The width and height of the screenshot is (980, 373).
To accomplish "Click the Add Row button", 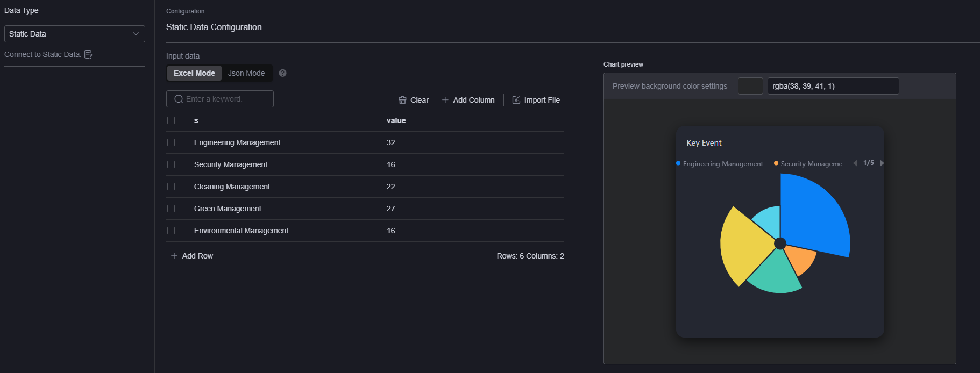I will click(192, 256).
